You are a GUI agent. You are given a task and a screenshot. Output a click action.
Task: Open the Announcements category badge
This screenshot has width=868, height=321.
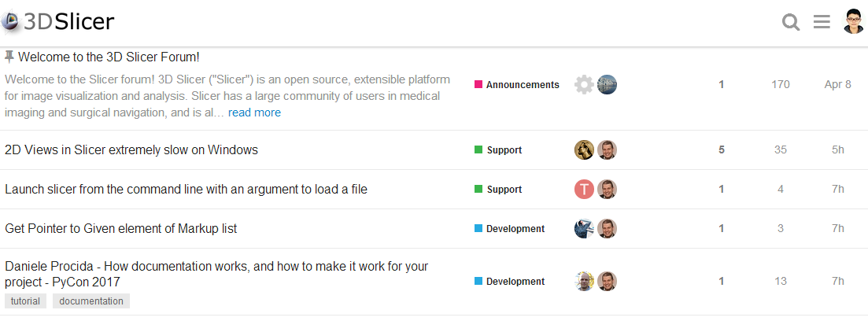coord(517,85)
